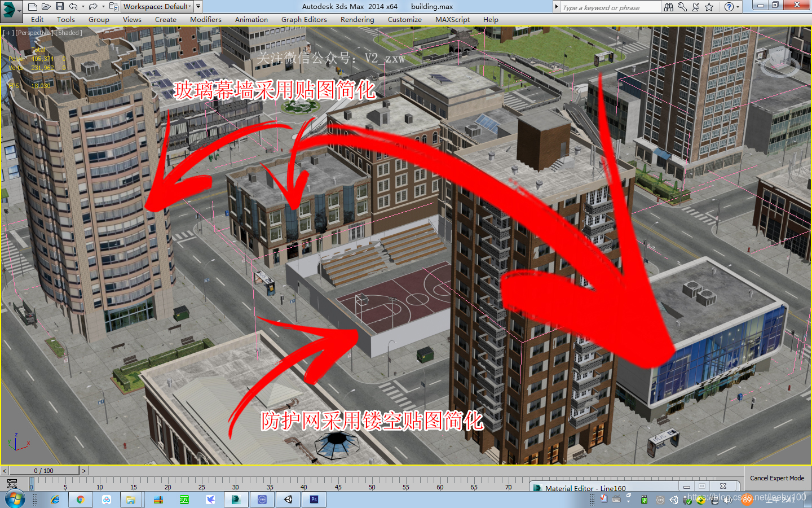Open the Edit menu
The image size is (812, 508).
(37, 20)
